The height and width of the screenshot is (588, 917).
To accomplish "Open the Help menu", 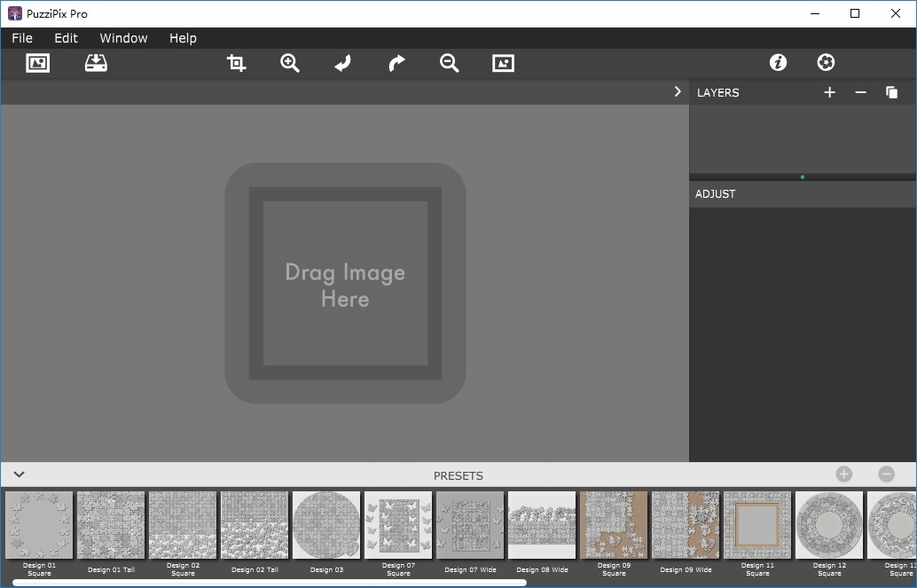I will click(183, 38).
